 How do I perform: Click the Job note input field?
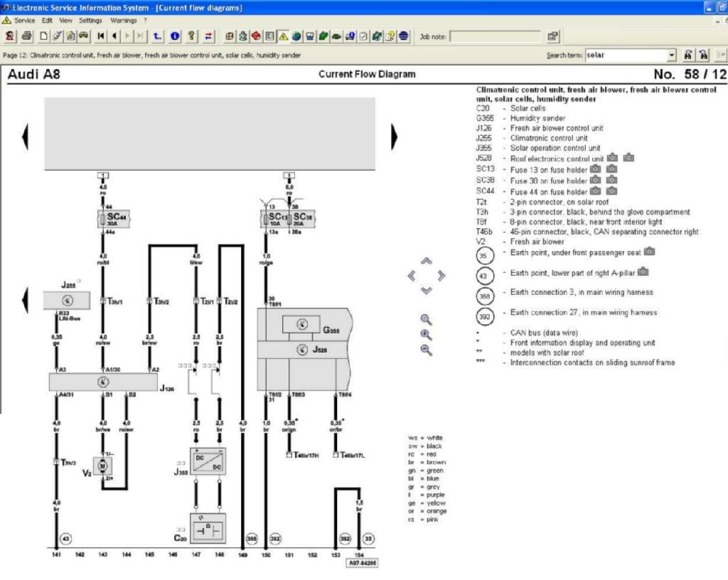pos(496,37)
